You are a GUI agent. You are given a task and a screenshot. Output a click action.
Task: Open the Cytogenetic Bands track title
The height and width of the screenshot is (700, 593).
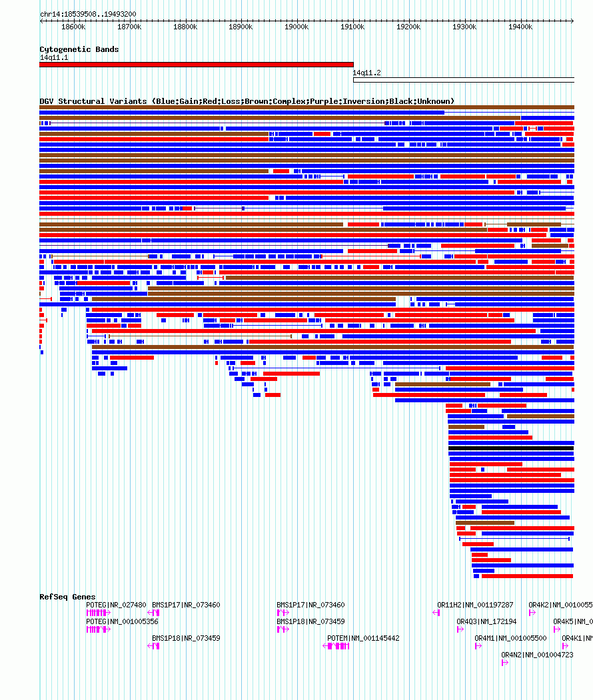[x=79, y=49]
